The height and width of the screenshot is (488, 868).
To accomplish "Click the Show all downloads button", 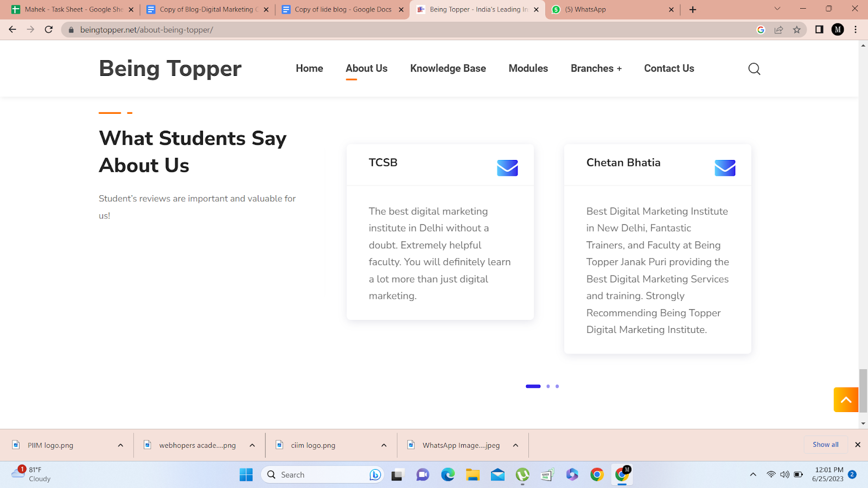I will (825, 445).
